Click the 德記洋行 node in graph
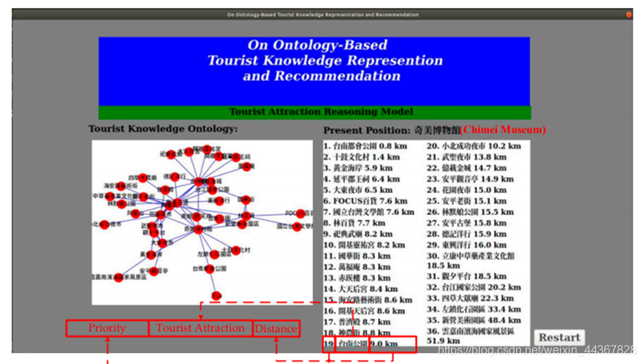Viewport: 644px width, 364px height. click(x=175, y=177)
